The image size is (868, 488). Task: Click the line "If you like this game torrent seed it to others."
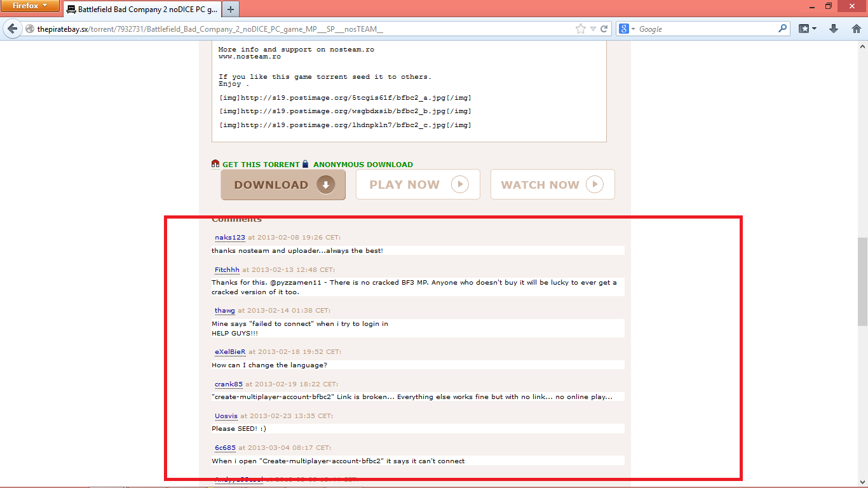pyautogui.click(x=325, y=77)
